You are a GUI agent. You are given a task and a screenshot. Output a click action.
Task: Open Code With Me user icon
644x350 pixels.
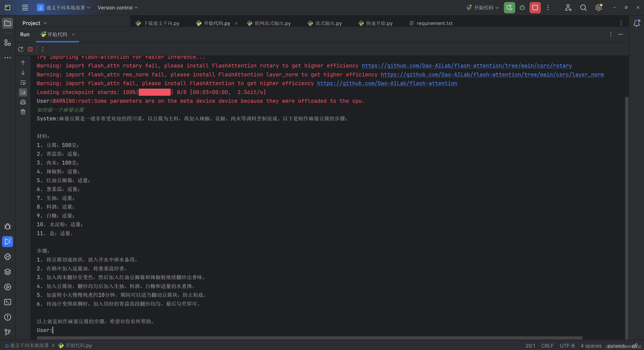coord(568,8)
